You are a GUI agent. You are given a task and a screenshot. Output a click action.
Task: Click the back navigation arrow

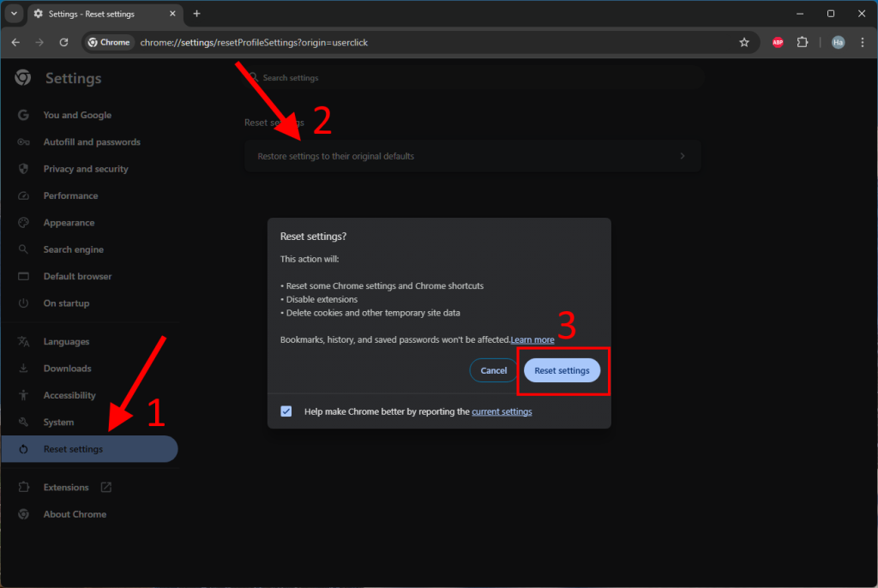(x=15, y=42)
